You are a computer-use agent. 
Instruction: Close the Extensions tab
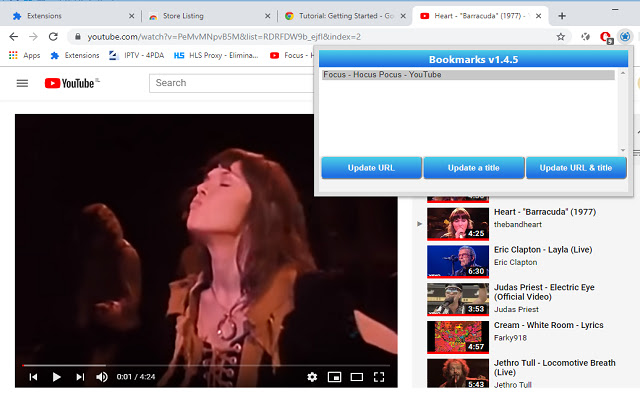(x=131, y=16)
